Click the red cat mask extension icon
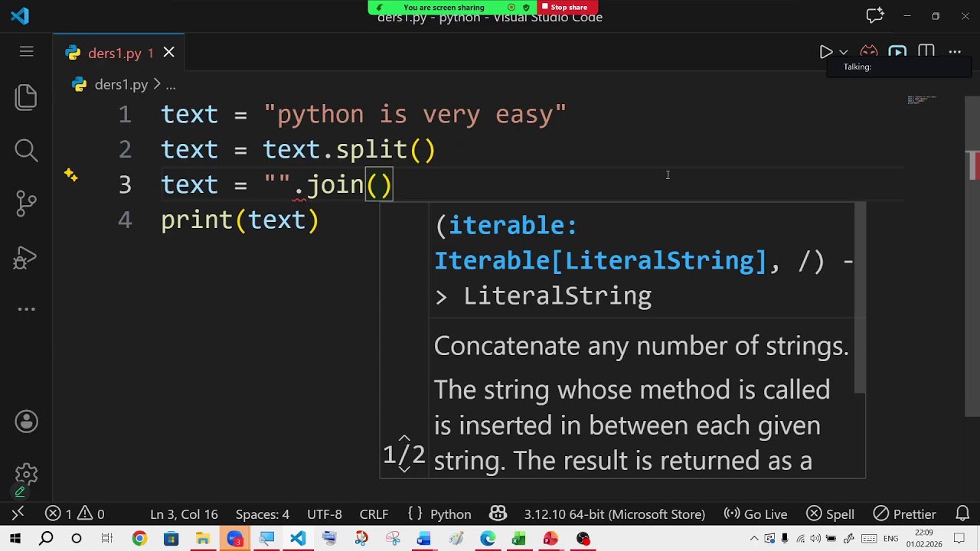 869,52
